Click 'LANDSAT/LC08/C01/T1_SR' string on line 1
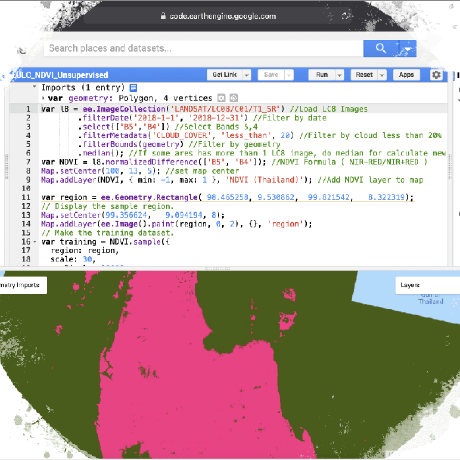460x460 pixels. click(225, 109)
